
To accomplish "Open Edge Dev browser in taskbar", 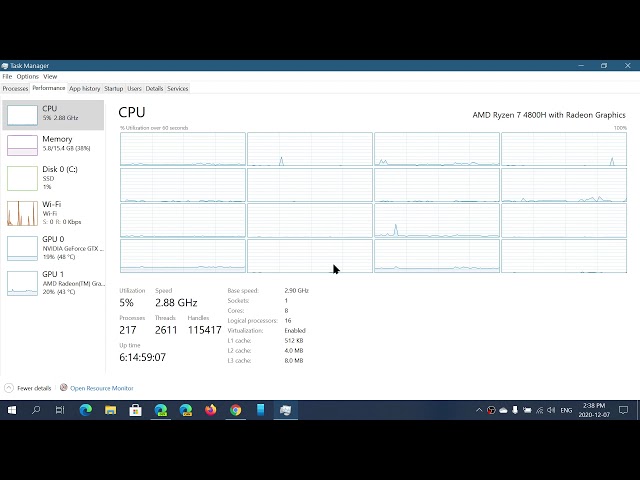I will click(x=161, y=410).
